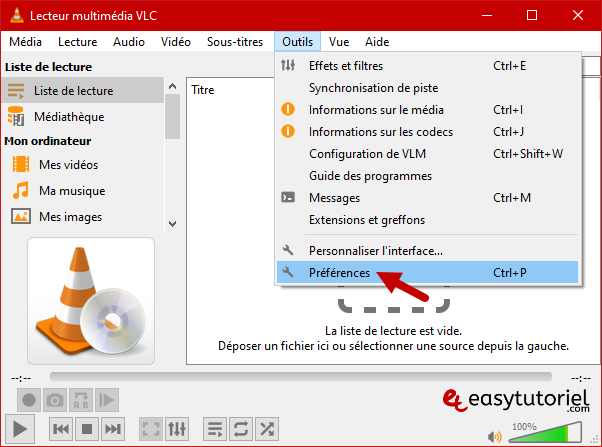Close the Outils menu

pos(298,41)
